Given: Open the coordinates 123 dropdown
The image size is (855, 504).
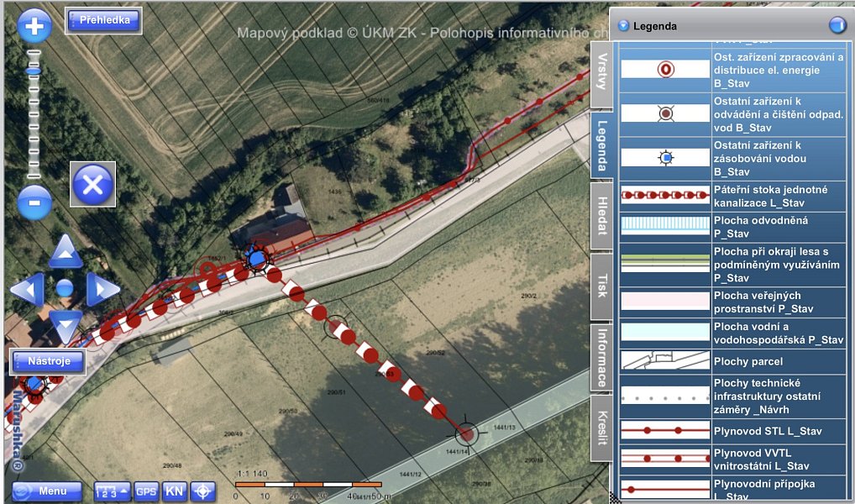Looking at the screenshot, I should (x=113, y=491).
